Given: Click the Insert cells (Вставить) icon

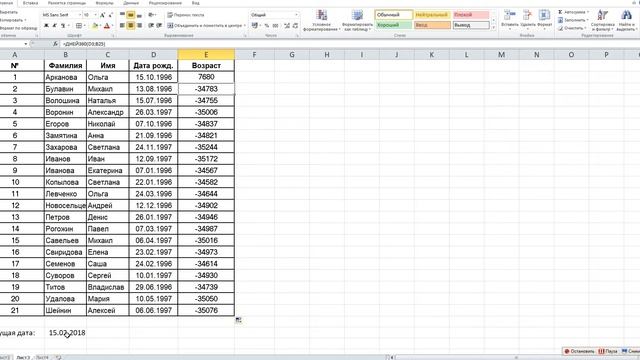Looking at the screenshot, I should 510,16.
